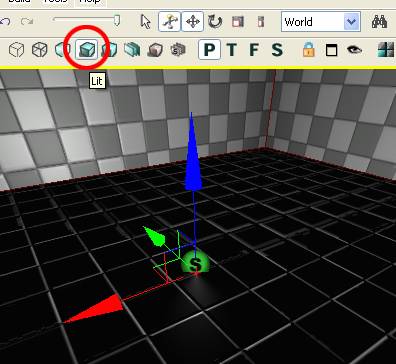Screen dimensions: 396x364
Task: Click the binoculars search icon
Action: click(x=379, y=22)
